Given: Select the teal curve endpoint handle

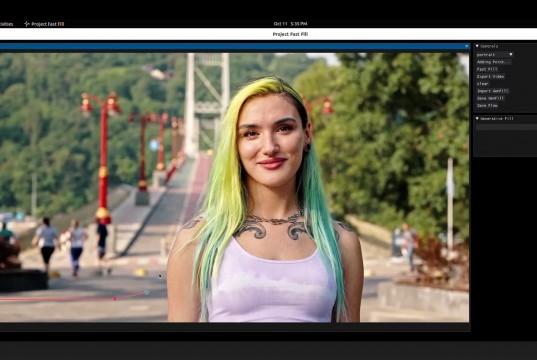Looking at the screenshot, I should tap(147, 292).
